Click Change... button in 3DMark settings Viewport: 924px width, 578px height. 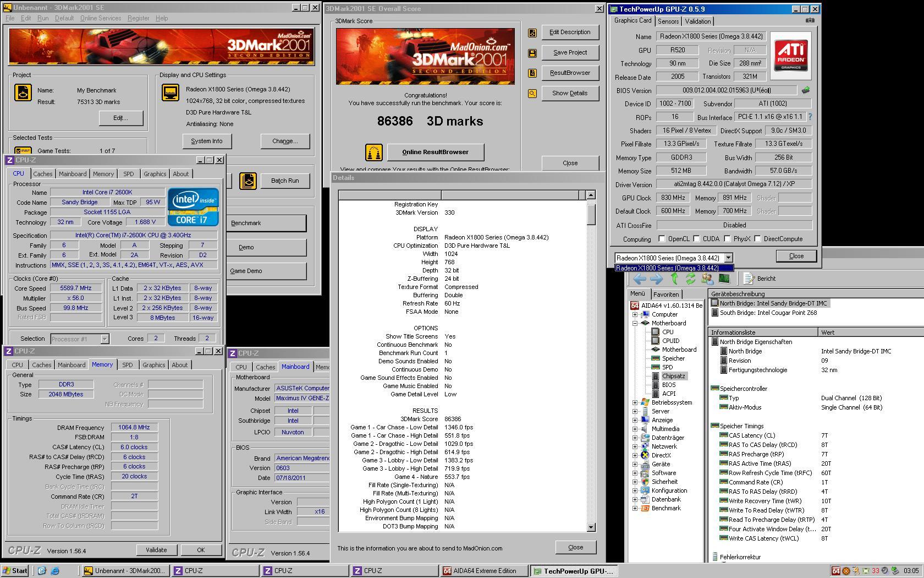coord(285,141)
